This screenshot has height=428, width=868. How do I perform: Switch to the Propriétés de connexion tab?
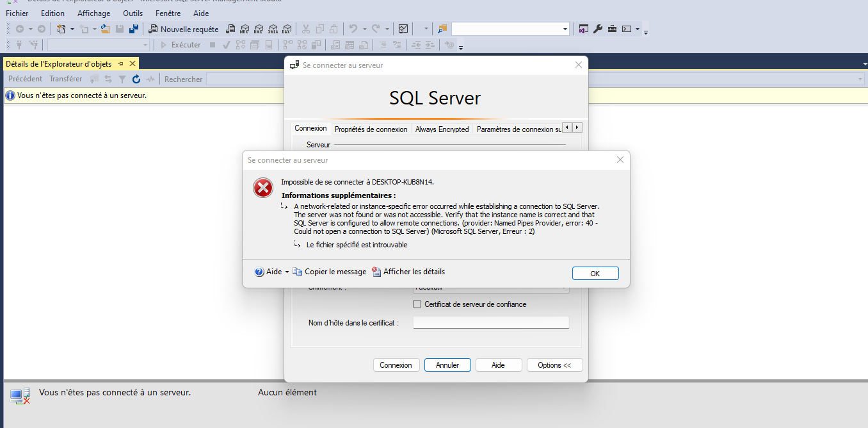coord(371,129)
